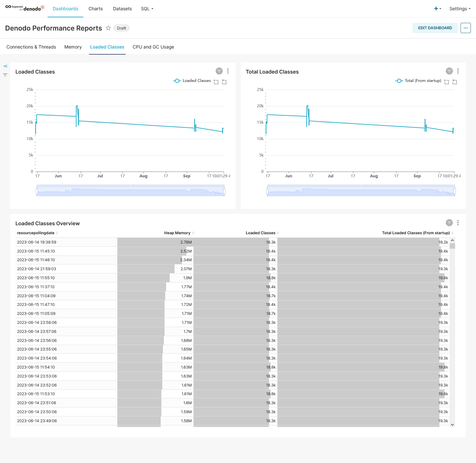Click the Edit Dashboard button

pyautogui.click(x=435, y=28)
